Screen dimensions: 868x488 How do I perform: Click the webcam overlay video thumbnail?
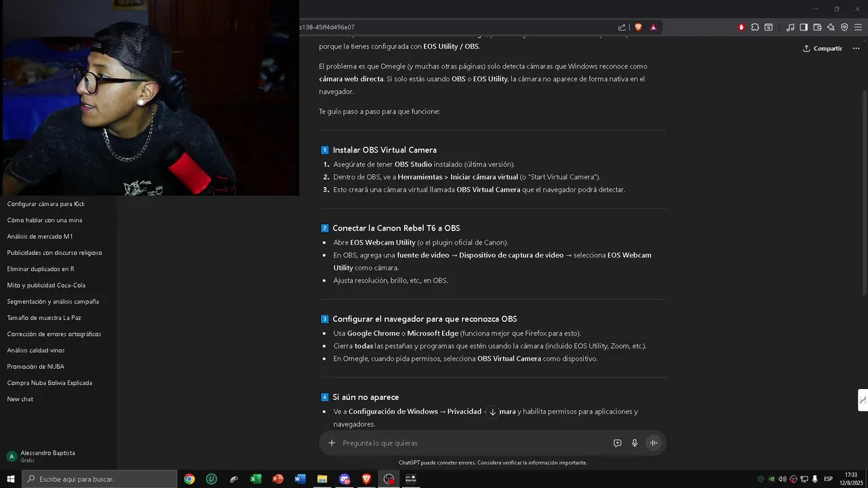pyautogui.click(x=149, y=98)
